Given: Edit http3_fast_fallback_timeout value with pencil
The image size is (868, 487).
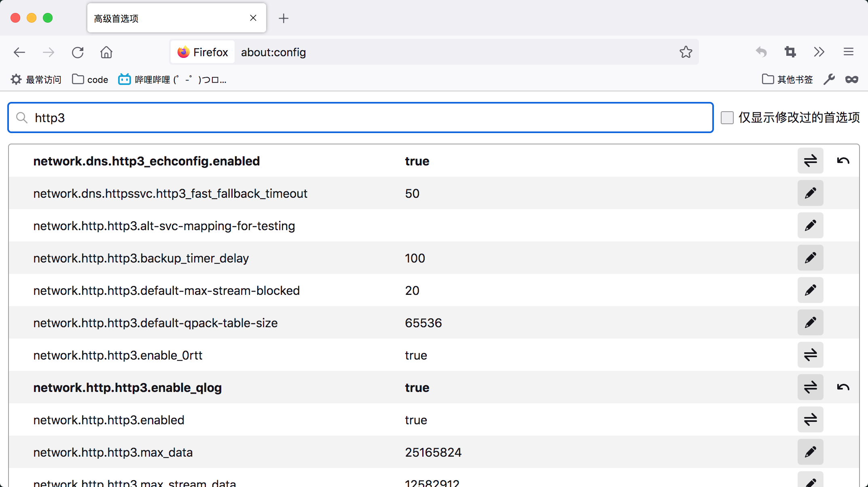Looking at the screenshot, I should [x=810, y=193].
